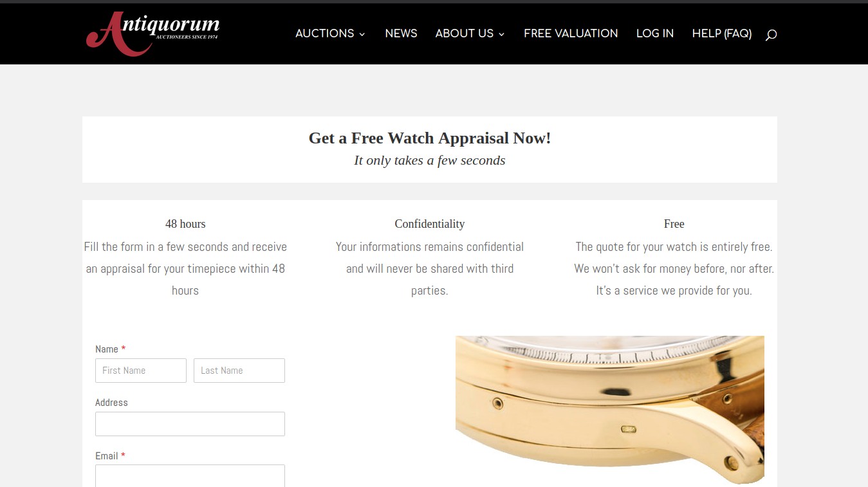Click the gold watch image
This screenshot has height=487, width=868.
[x=610, y=410]
